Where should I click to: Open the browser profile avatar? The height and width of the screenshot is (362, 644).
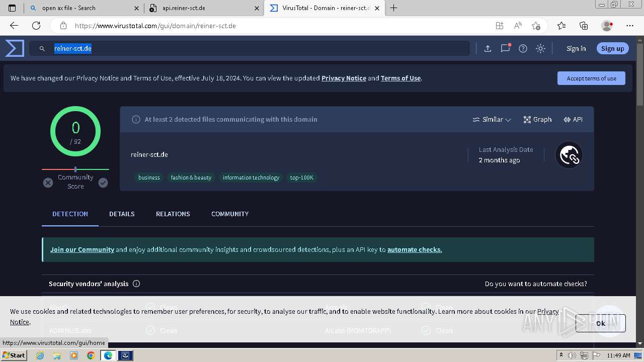coord(607,26)
